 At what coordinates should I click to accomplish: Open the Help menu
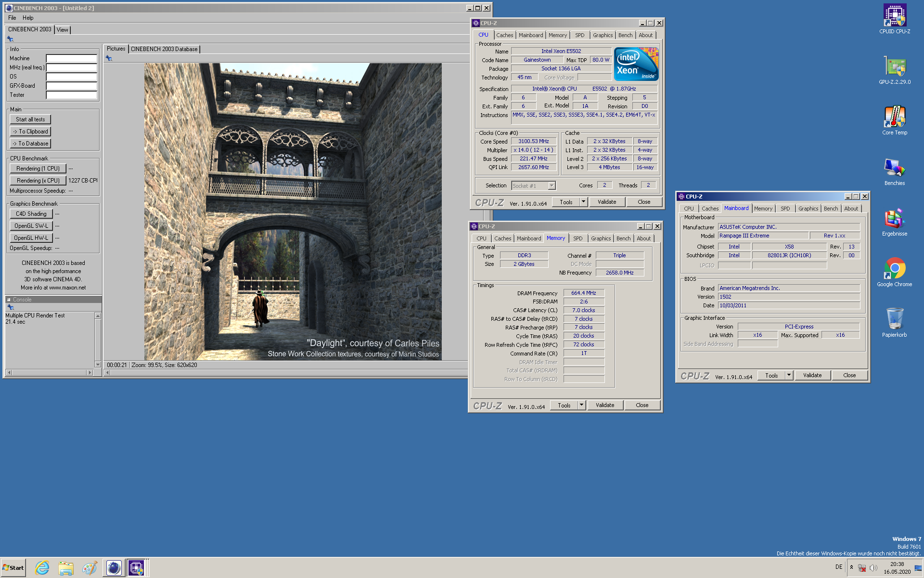tap(28, 18)
